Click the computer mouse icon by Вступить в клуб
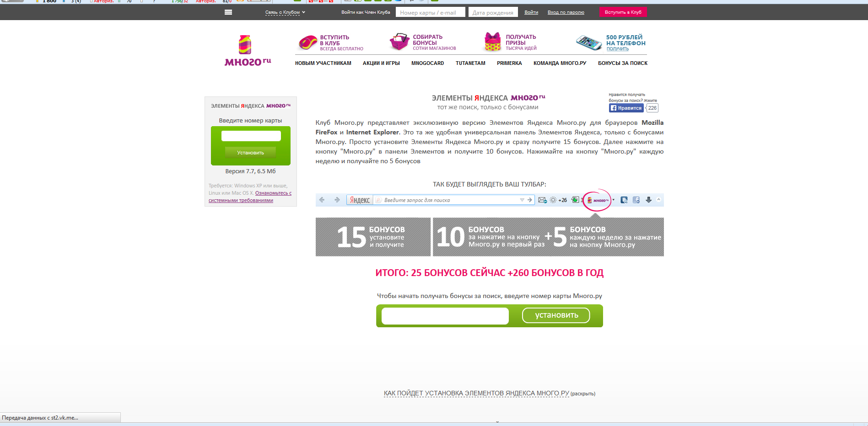The height and width of the screenshot is (426, 868). tap(308, 43)
